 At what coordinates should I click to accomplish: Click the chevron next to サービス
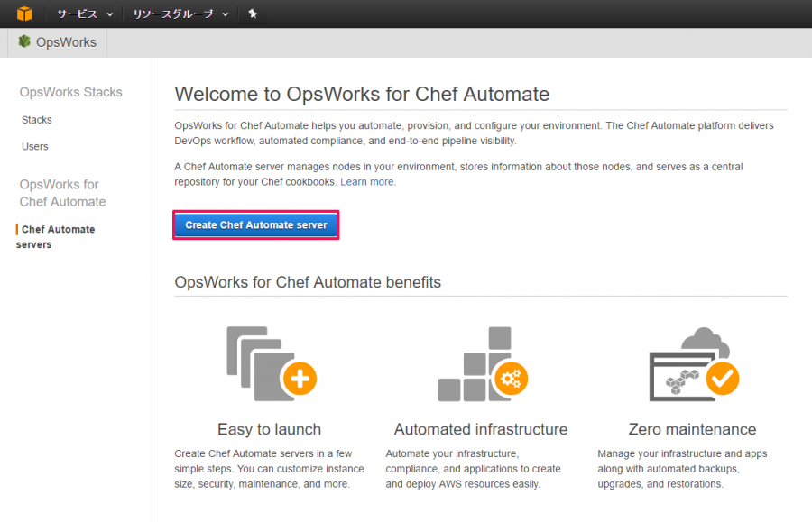[108, 14]
